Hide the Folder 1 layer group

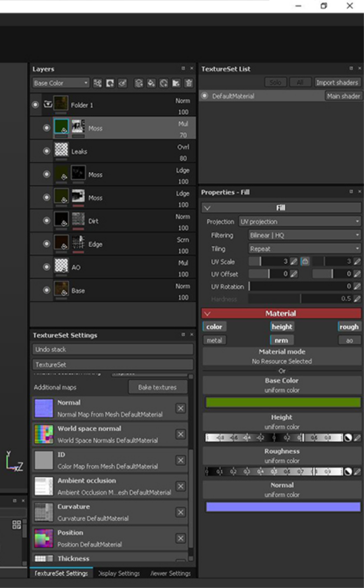[x=35, y=105]
